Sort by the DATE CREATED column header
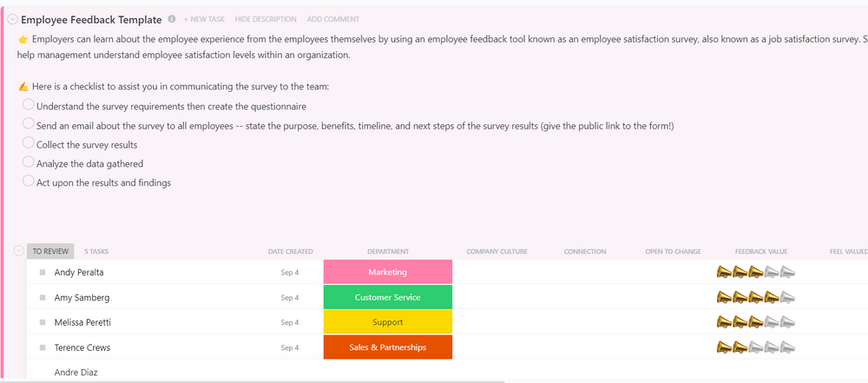The width and height of the screenshot is (868, 383). 290,252
